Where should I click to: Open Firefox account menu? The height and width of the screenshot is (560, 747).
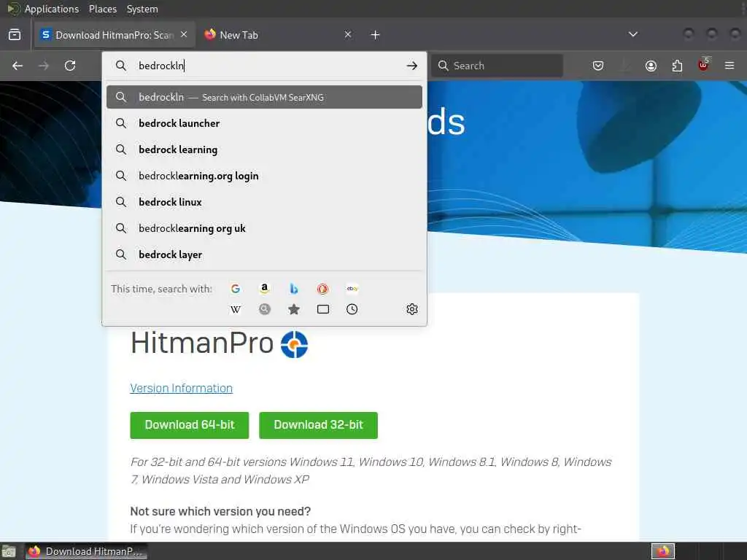[x=651, y=66]
